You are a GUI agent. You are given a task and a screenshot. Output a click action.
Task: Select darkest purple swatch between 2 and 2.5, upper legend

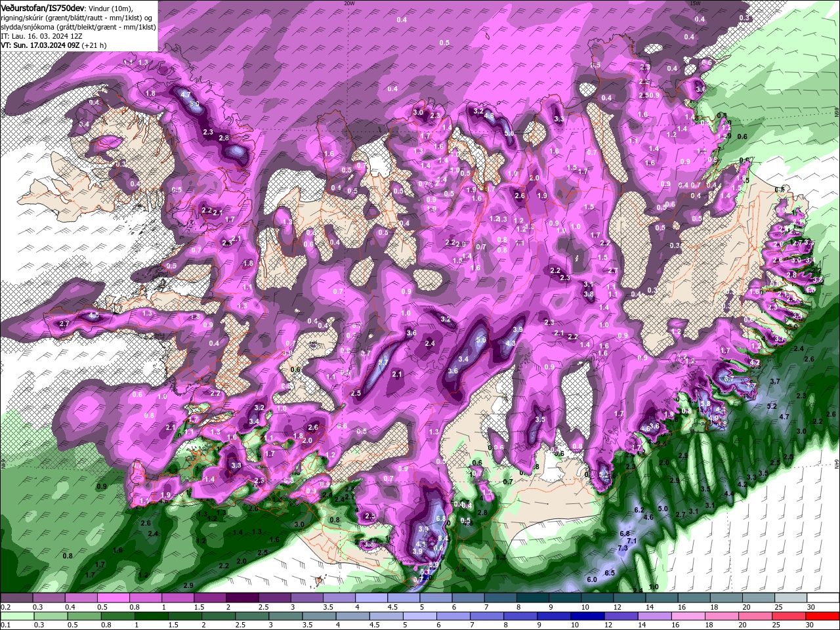point(242,598)
